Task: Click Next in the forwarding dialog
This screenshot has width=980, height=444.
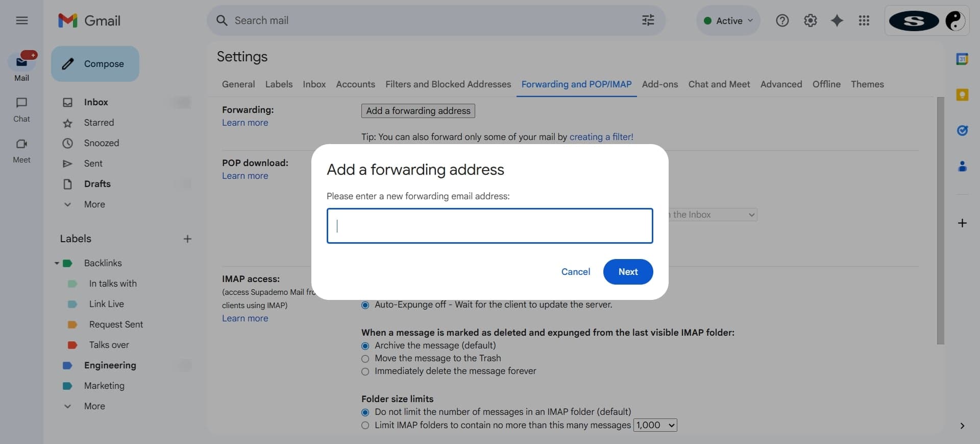Action: coord(628,272)
